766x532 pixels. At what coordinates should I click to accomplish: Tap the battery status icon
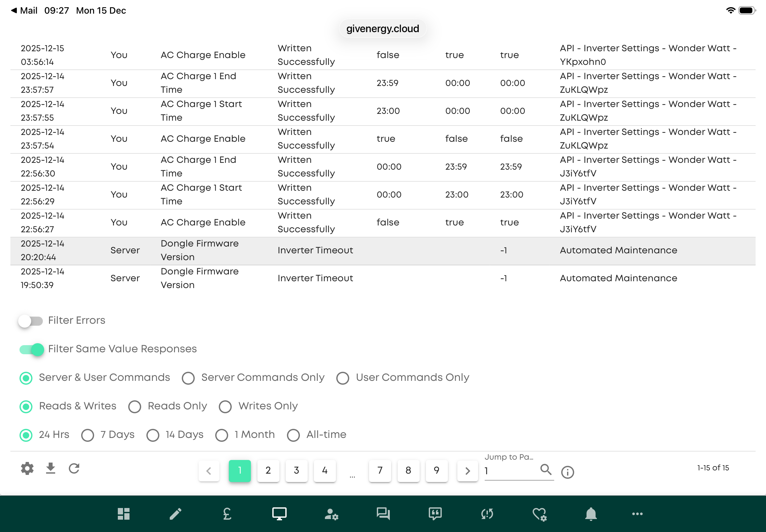[x=747, y=10]
